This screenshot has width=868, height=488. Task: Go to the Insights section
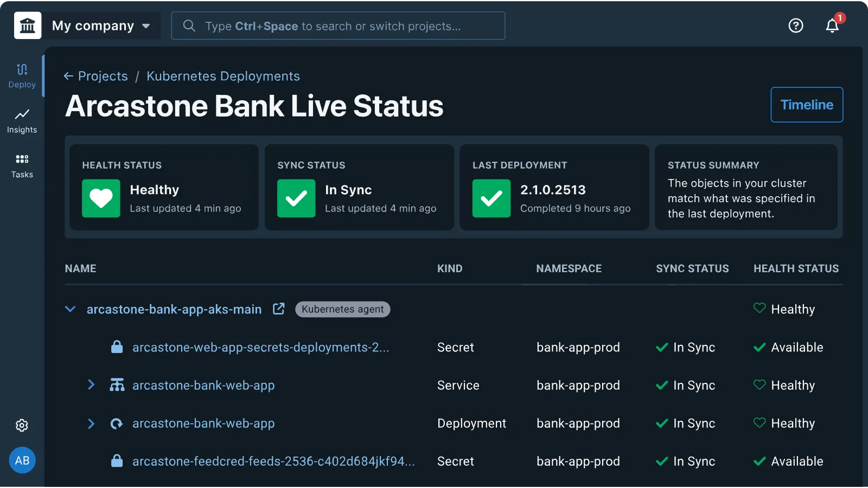click(x=22, y=120)
